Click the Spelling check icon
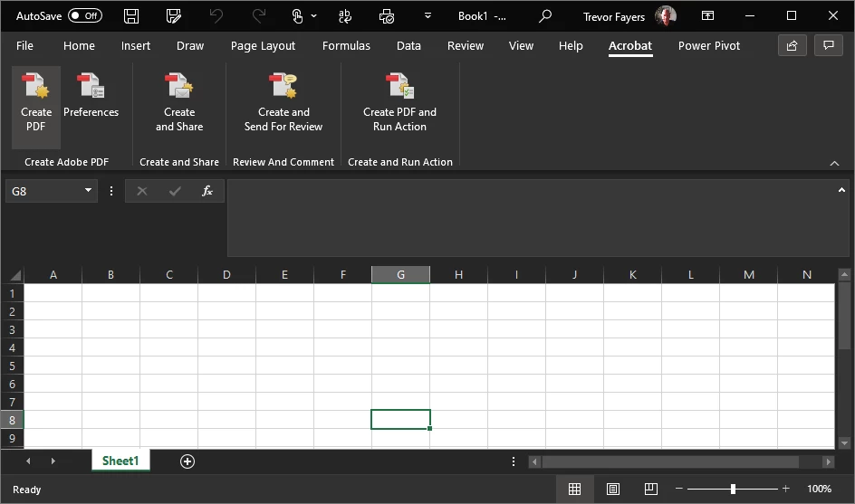 (344, 16)
